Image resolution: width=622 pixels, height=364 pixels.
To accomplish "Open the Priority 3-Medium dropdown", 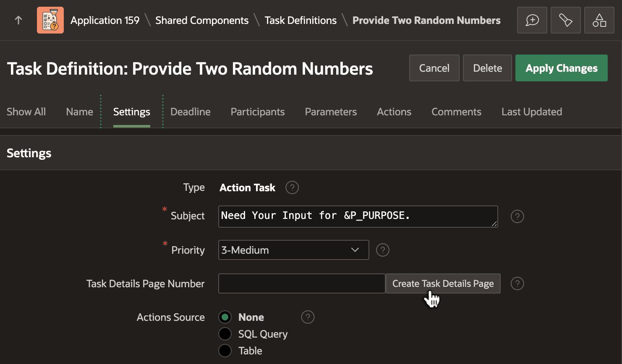I will pyautogui.click(x=294, y=250).
